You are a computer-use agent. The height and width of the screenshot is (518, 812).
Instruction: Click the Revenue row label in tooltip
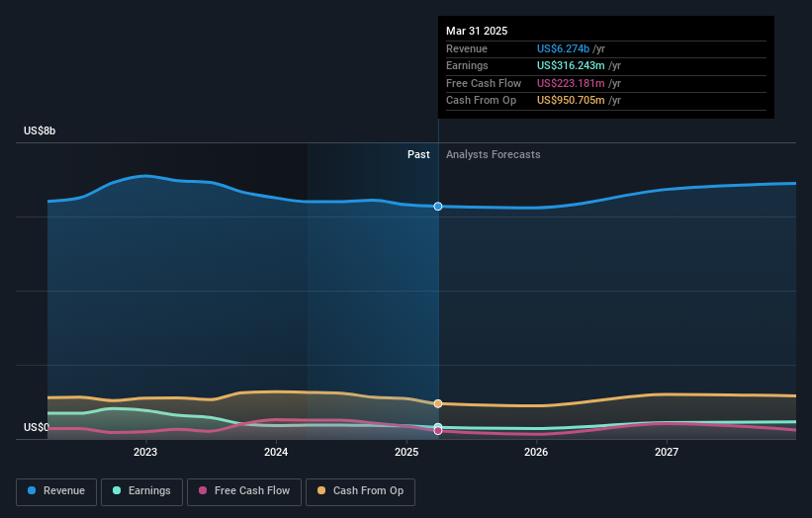(x=467, y=48)
